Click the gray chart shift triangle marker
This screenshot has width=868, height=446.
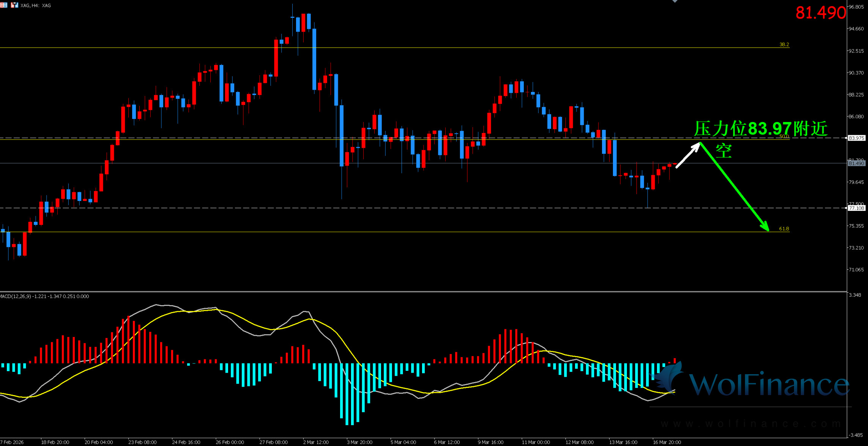[674, 1]
